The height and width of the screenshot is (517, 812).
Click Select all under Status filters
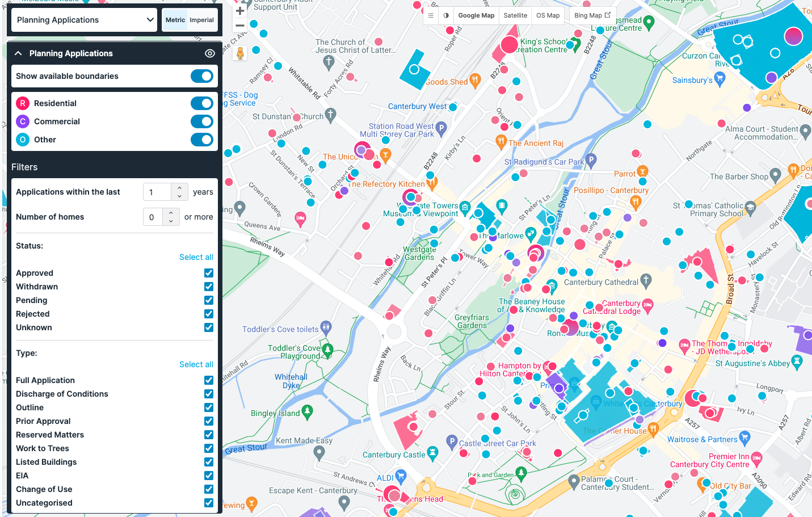click(x=196, y=257)
